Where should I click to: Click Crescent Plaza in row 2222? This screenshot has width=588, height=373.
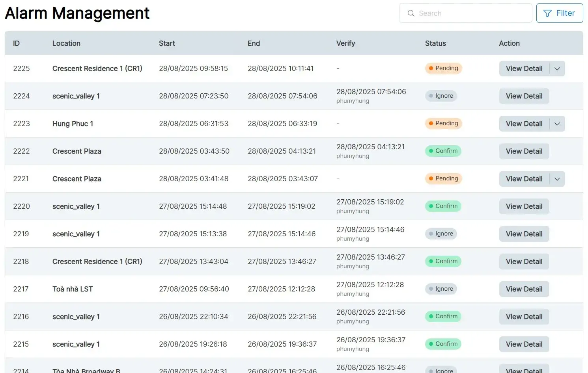pos(77,151)
